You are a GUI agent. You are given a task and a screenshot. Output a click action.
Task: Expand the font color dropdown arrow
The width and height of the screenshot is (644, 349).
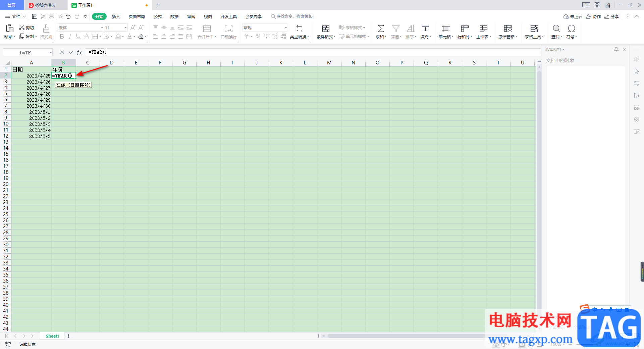[x=135, y=37]
